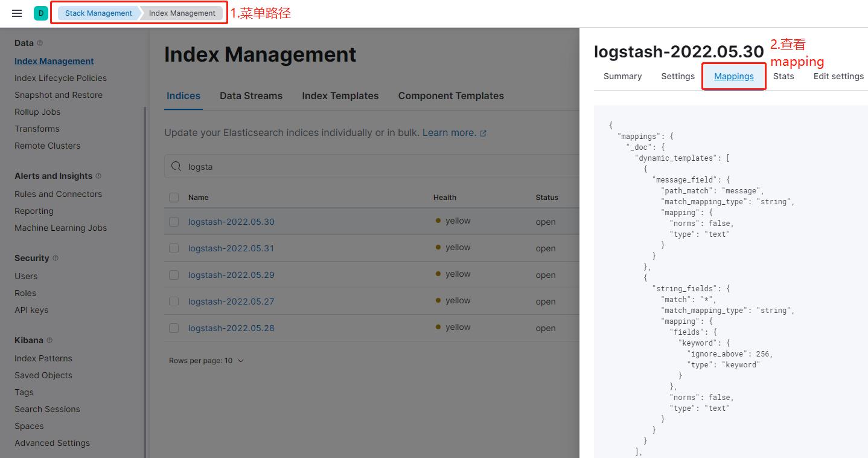Viewport: 868px width, 458px height.
Task: Select checkbox for logstash-2022.05.29 row
Action: (x=174, y=275)
